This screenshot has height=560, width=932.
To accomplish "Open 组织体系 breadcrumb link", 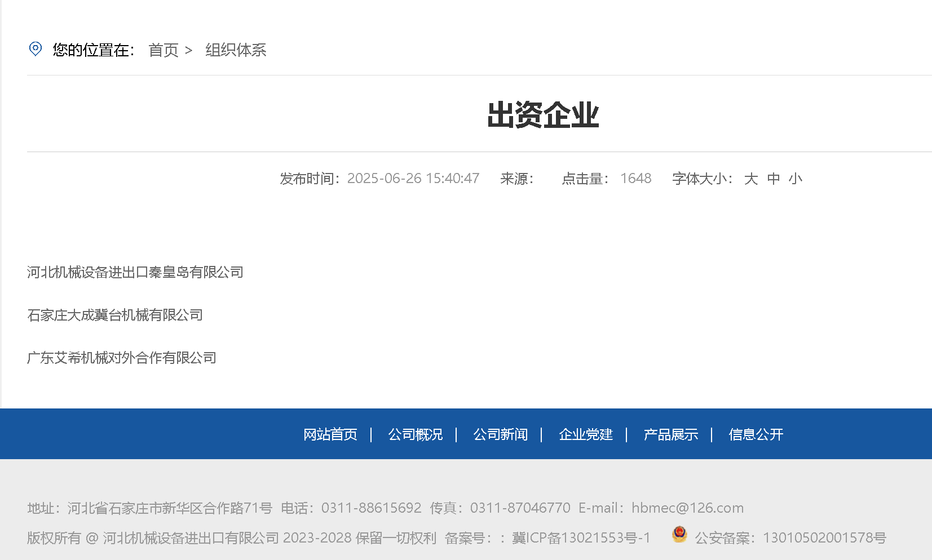I will 236,50.
